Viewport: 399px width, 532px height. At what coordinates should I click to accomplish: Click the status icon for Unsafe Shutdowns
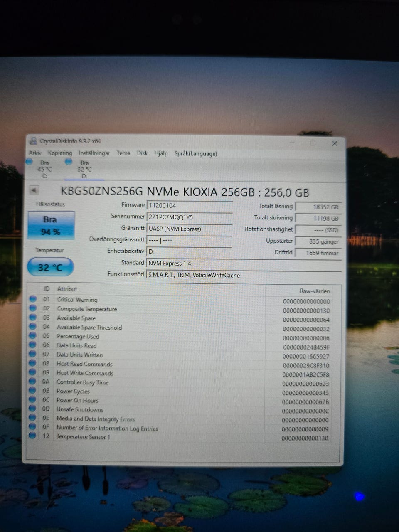tap(32, 409)
